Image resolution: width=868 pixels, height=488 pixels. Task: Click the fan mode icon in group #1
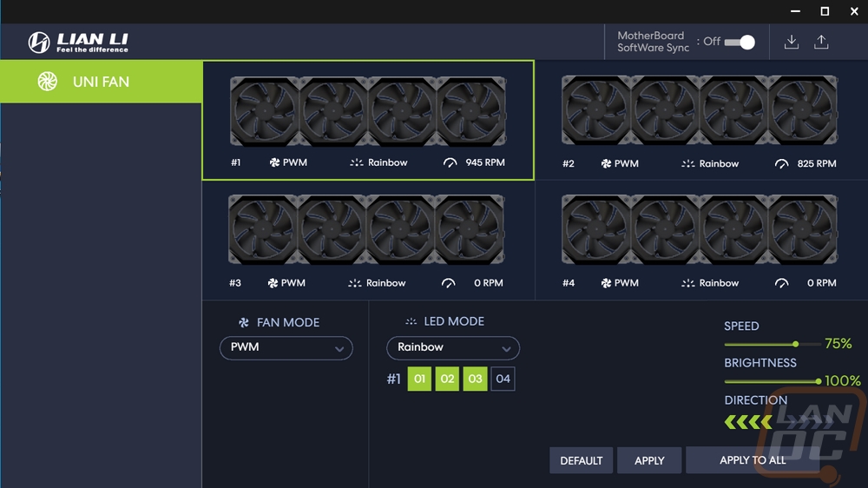click(274, 162)
